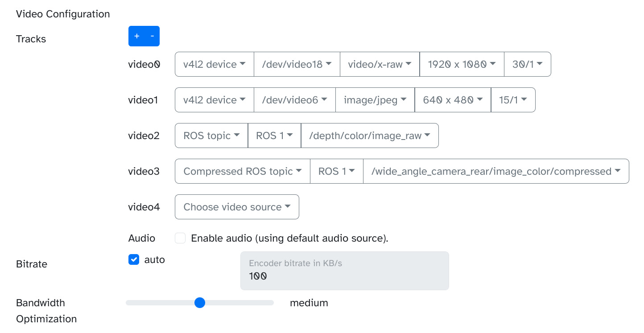Viewport: 644px width, 333px height.
Task: Expand the image/jpeg format dropdown
Action: (375, 100)
